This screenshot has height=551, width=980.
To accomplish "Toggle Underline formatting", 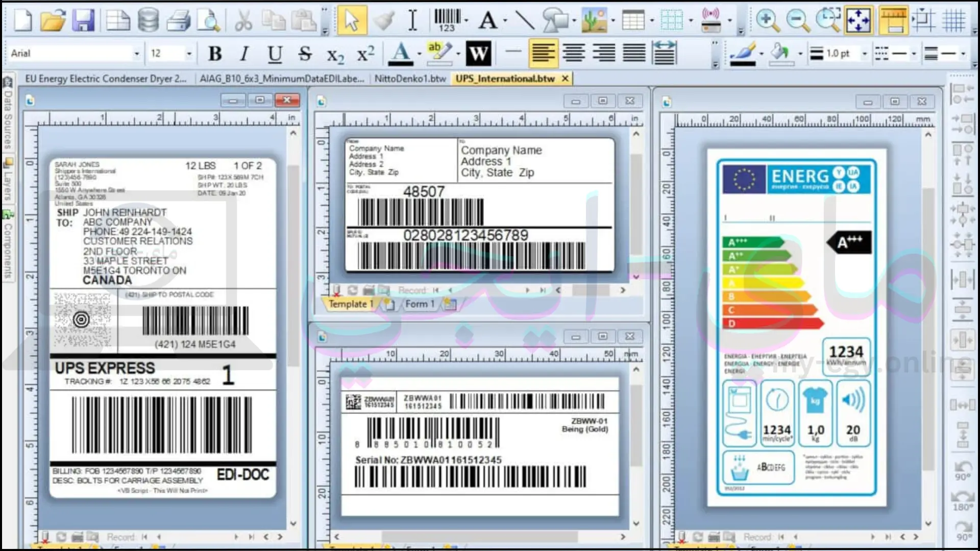I will [275, 53].
